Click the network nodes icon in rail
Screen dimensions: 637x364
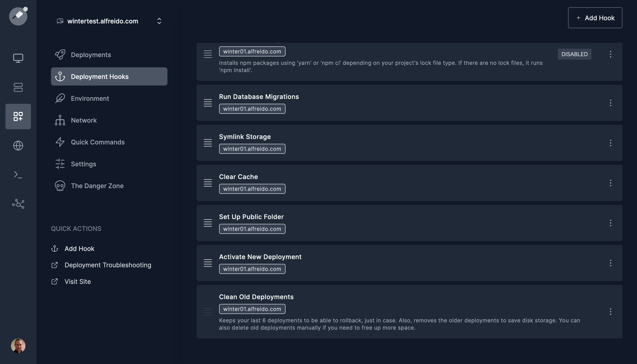tap(18, 204)
